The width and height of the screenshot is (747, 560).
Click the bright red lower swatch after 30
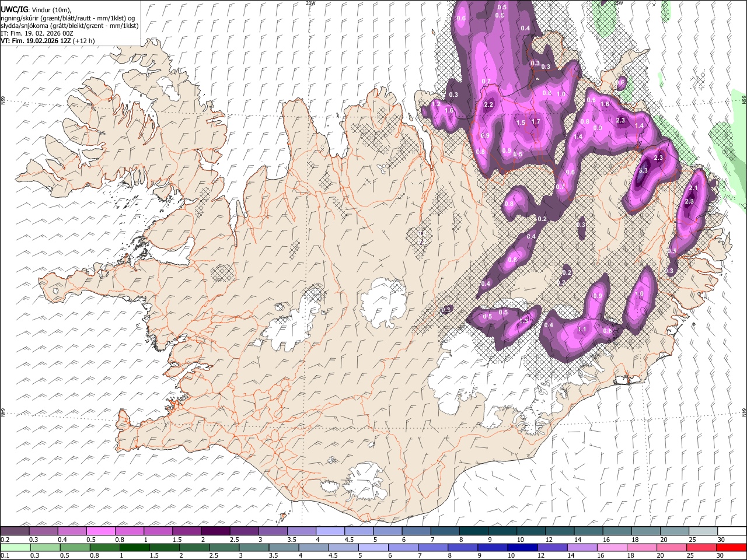731,547
